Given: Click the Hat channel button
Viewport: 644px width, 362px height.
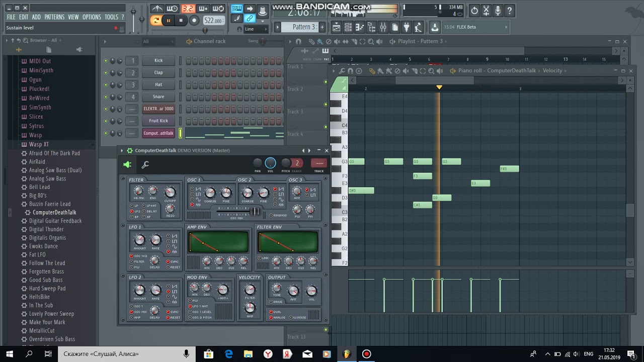Looking at the screenshot, I should (x=158, y=84).
